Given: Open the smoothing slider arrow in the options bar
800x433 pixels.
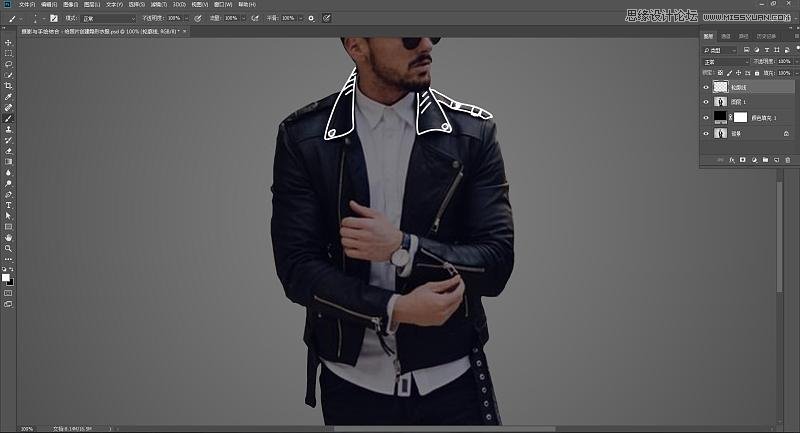Looking at the screenshot, I should coord(301,18).
